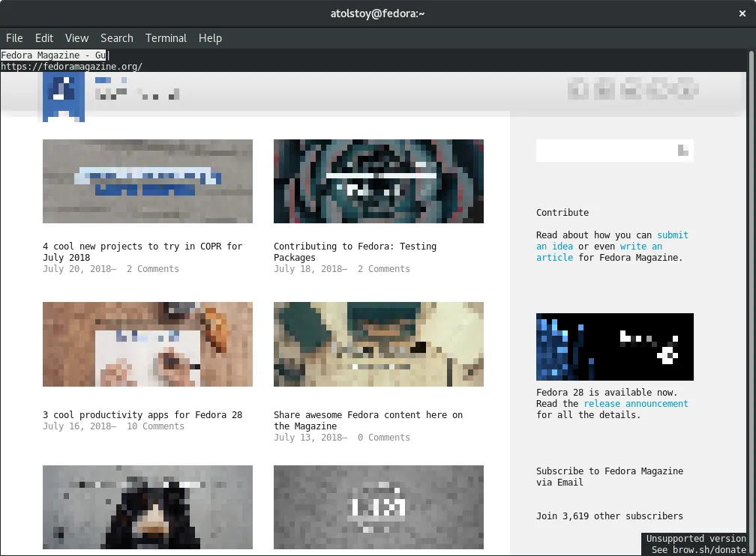The image size is (756, 556).
Task: Click the COPR article thumbnail image
Action: [x=148, y=181]
